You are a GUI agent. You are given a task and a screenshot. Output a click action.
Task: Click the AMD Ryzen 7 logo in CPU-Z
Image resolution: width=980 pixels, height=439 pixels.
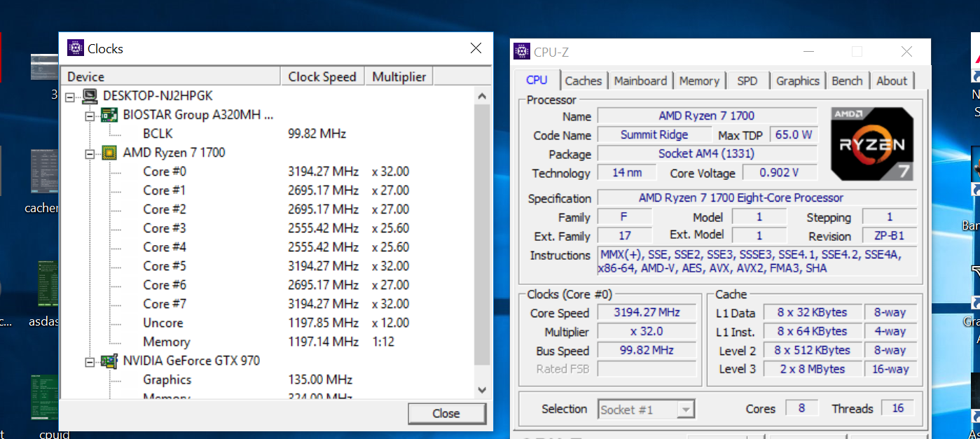click(874, 144)
